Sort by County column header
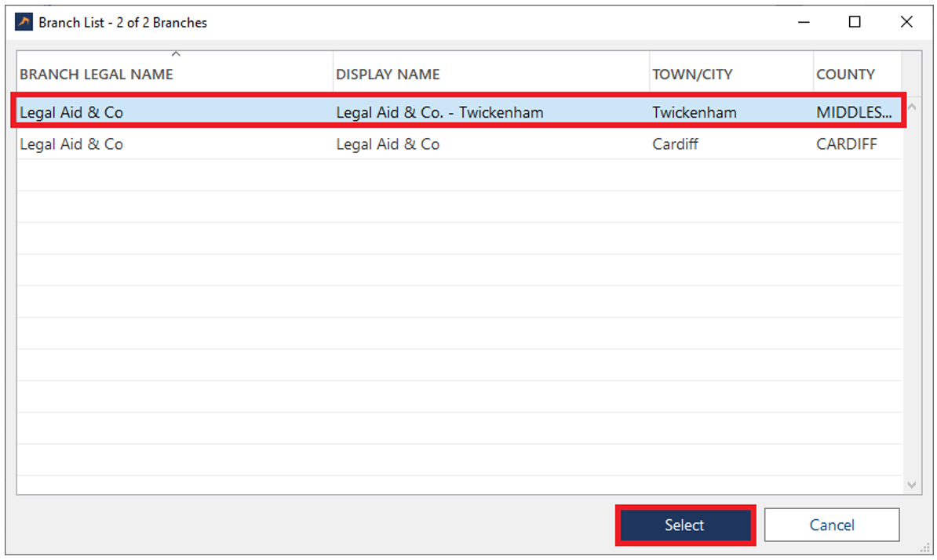The width and height of the screenshot is (937, 560). point(845,75)
